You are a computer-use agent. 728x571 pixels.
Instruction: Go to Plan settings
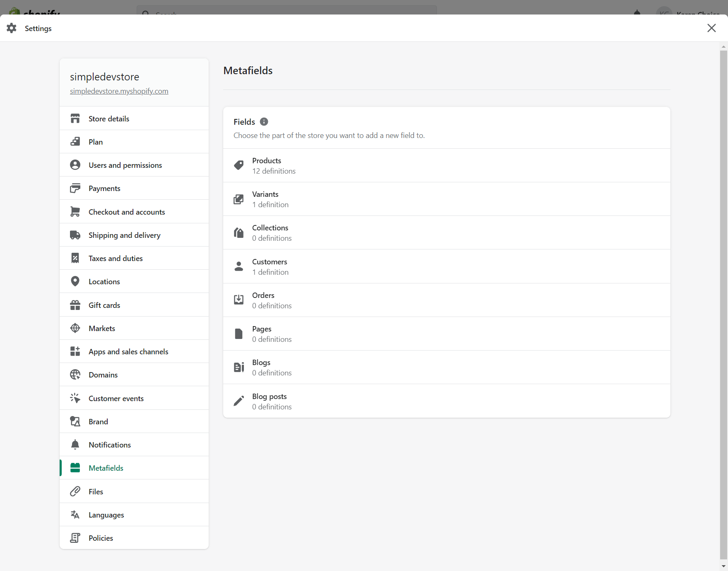(x=134, y=142)
